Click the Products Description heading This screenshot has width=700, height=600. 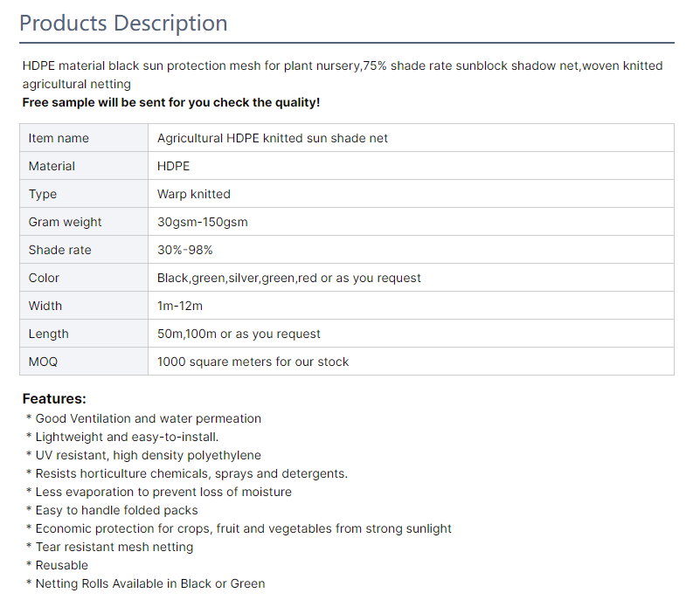coord(123,23)
